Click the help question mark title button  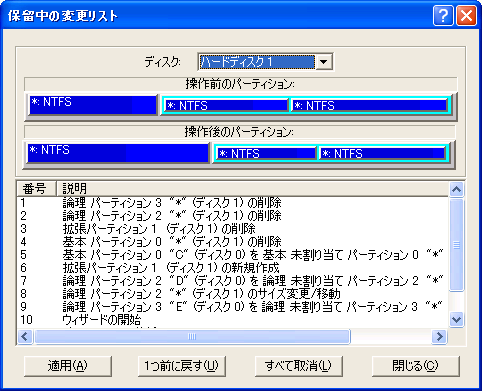point(443,15)
